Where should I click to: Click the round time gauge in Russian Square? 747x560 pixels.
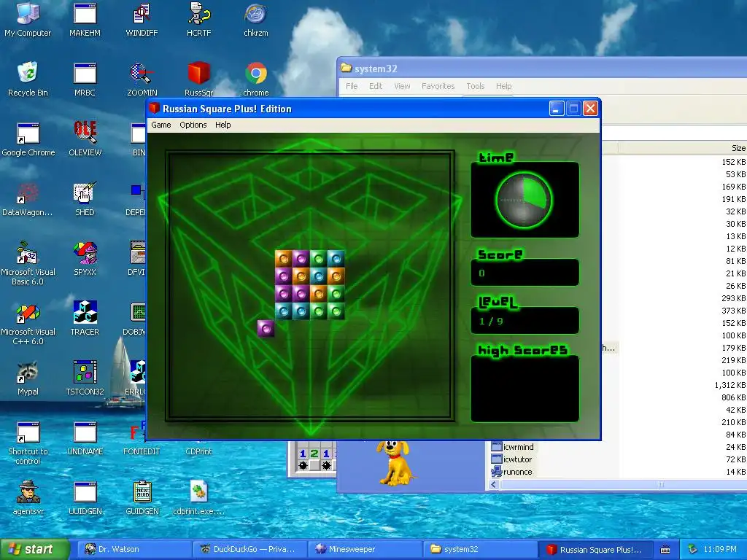tap(524, 200)
